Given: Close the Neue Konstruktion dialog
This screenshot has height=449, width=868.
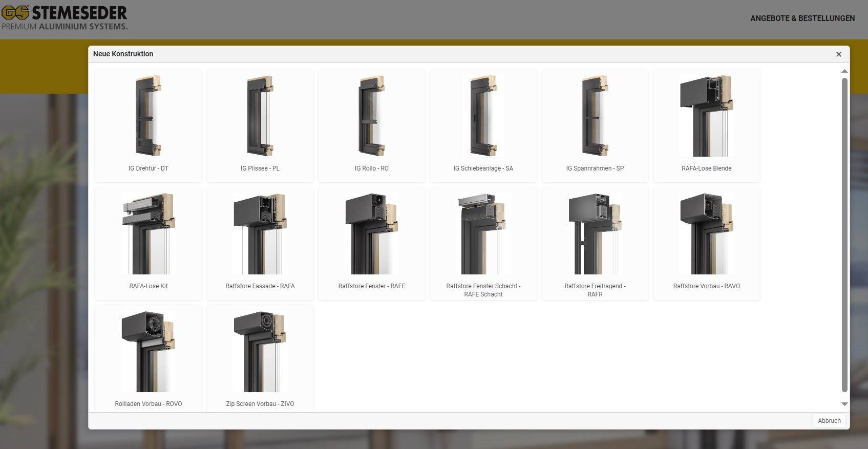Looking at the screenshot, I should tap(839, 54).
